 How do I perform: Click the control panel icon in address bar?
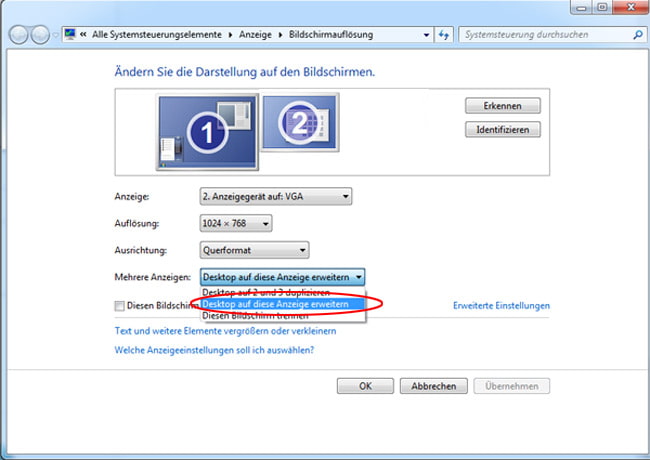click(x=69, y=35)
